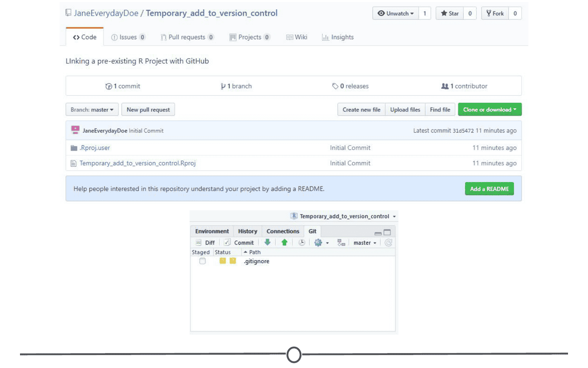Click the Status column header

(x=223, y=252)
